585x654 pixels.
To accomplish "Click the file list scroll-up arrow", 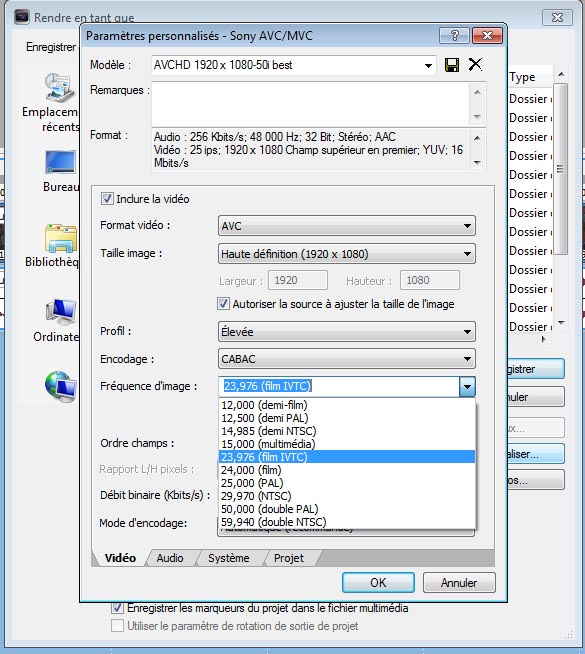I will click(561, 74).
